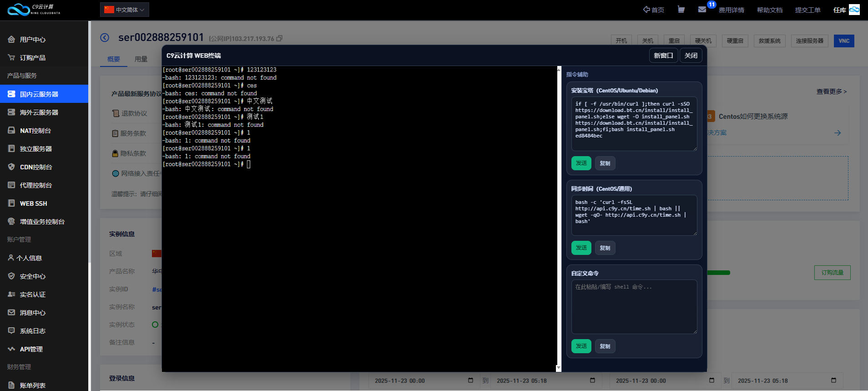Open 提交工单 in top bar
The width and height of the screenshot is (868, 391).
pos(808,10)
